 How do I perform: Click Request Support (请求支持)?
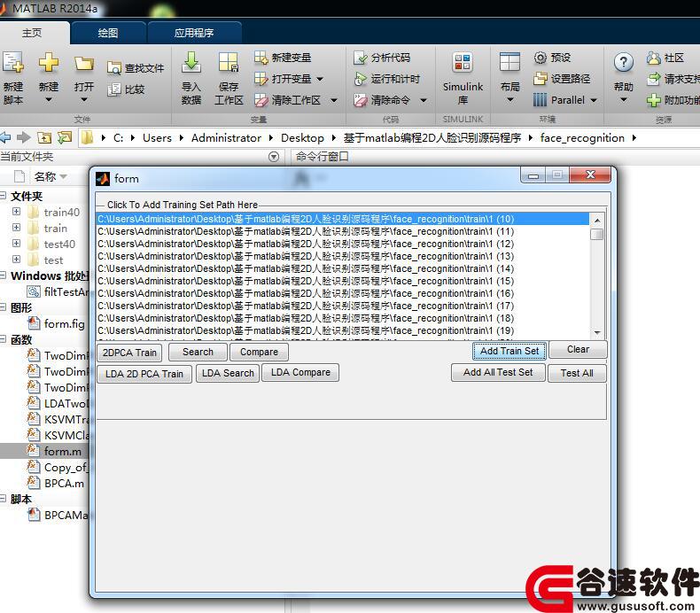click(x=673, y=79)
